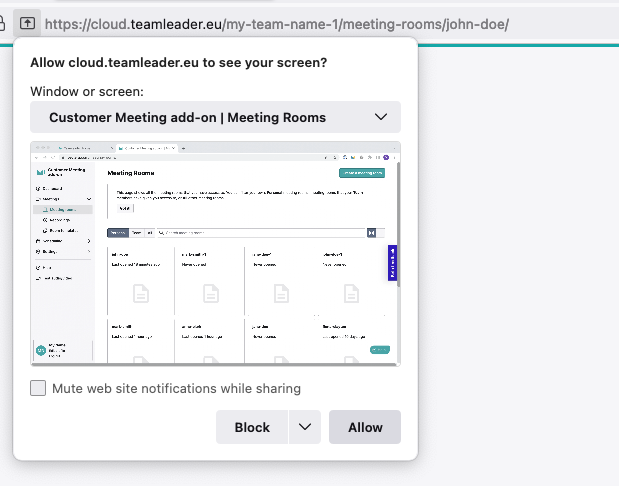Viewport: 619px width, 486px height.
Task: Click the Block button
Action: (252, 427)
